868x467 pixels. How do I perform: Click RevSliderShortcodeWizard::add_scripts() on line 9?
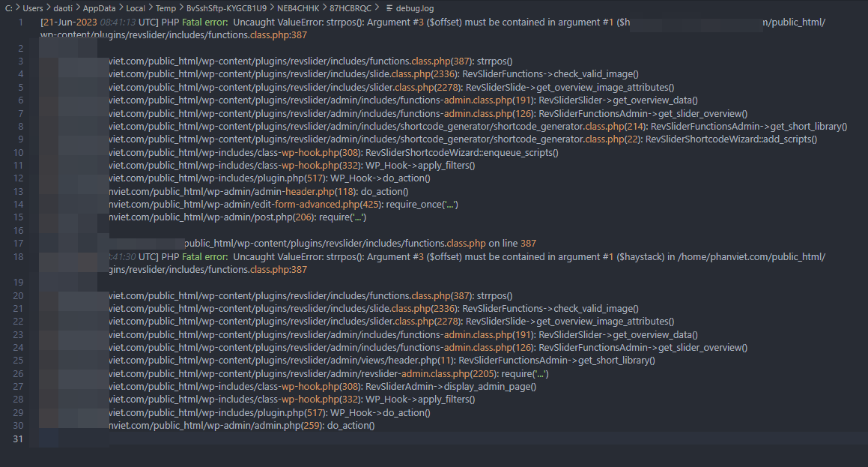tap(731, 139)
